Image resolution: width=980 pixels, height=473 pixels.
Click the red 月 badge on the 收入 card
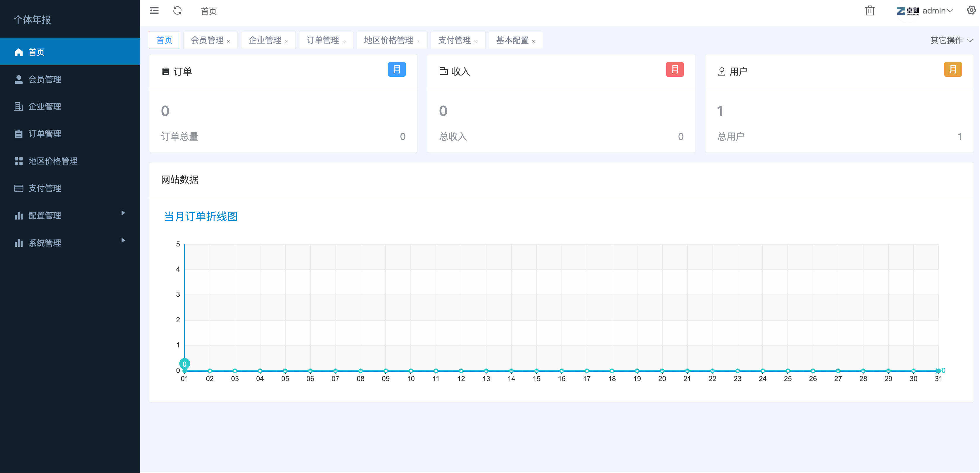coord(674,70)
